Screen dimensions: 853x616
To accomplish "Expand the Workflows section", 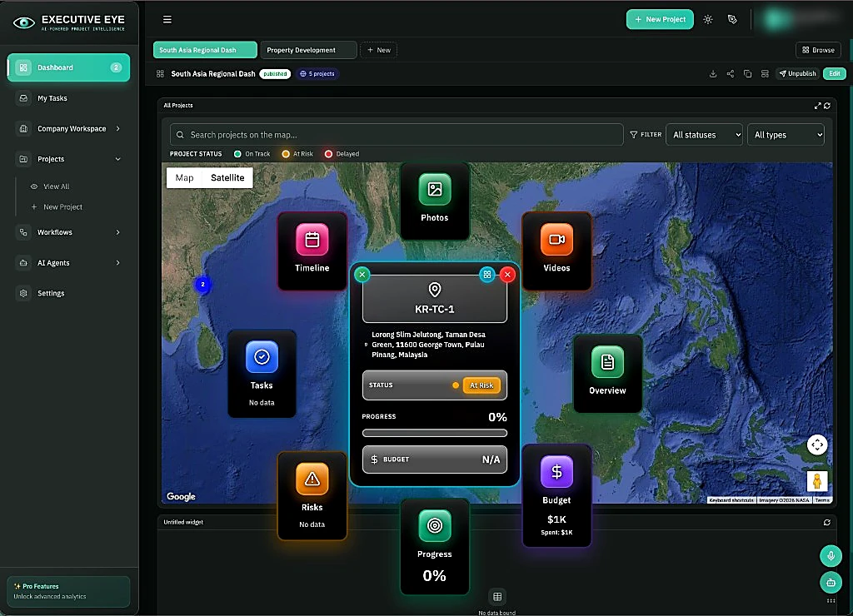I will [68, 232].
